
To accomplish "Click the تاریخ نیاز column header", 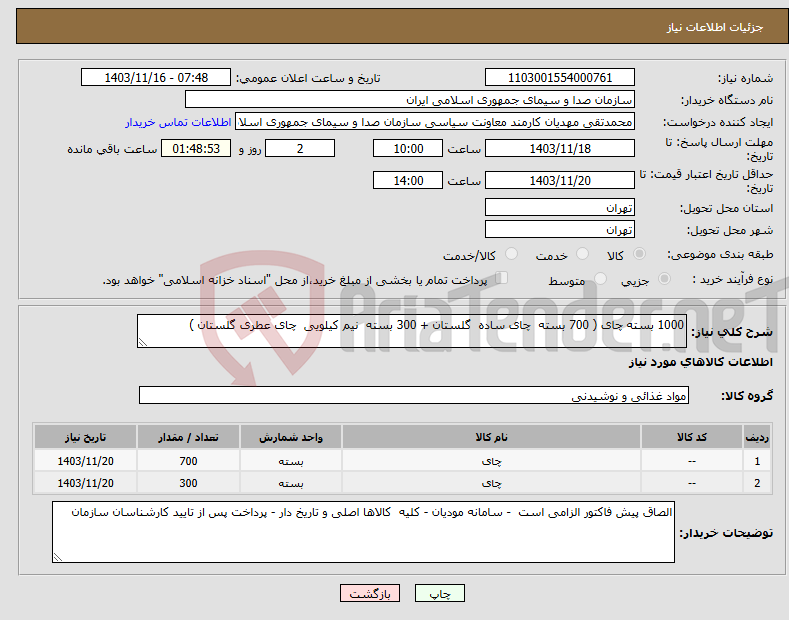I will click(86, 437).
